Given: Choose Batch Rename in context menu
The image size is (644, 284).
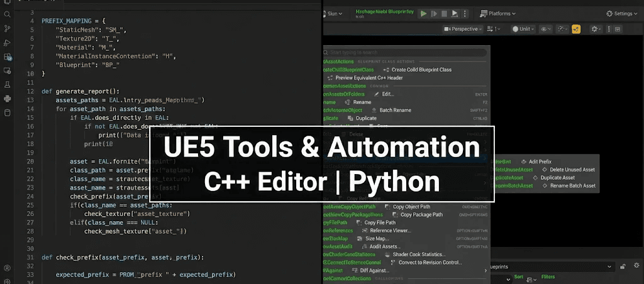Looking at the screenshot, I should (x=391, y=111).
